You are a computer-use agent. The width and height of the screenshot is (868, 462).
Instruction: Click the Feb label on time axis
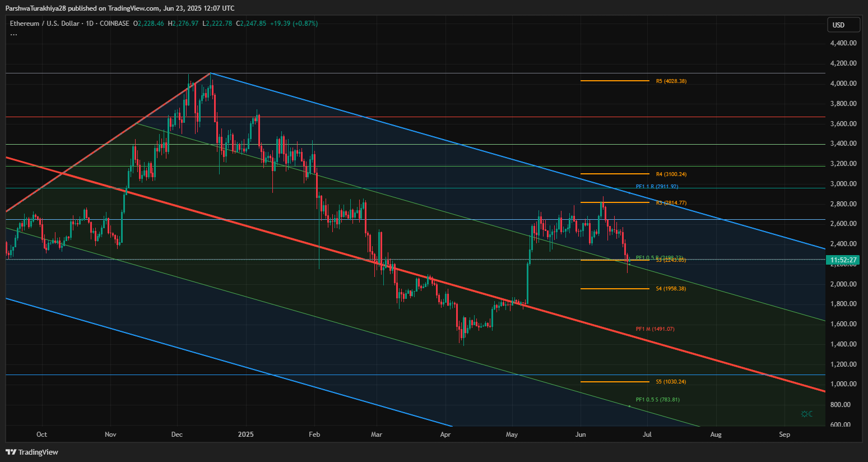(x=314, y=435)
